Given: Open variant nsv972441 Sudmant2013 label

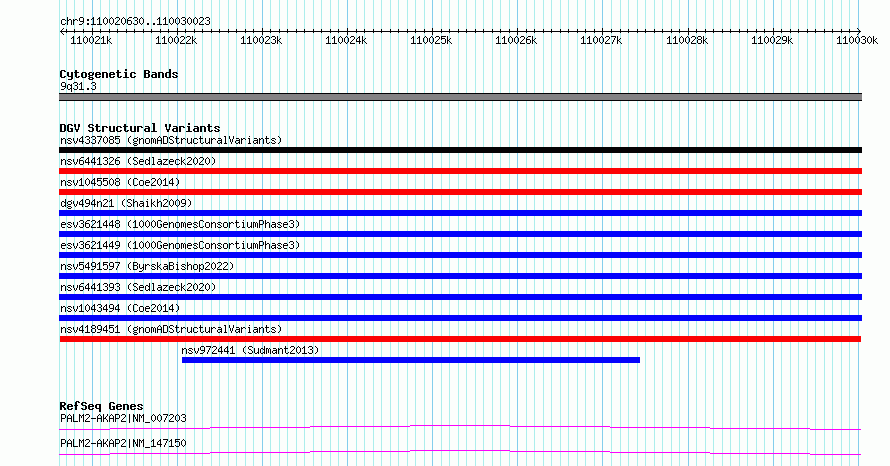Looking at the screenshot, I should [x=250, y=350].
